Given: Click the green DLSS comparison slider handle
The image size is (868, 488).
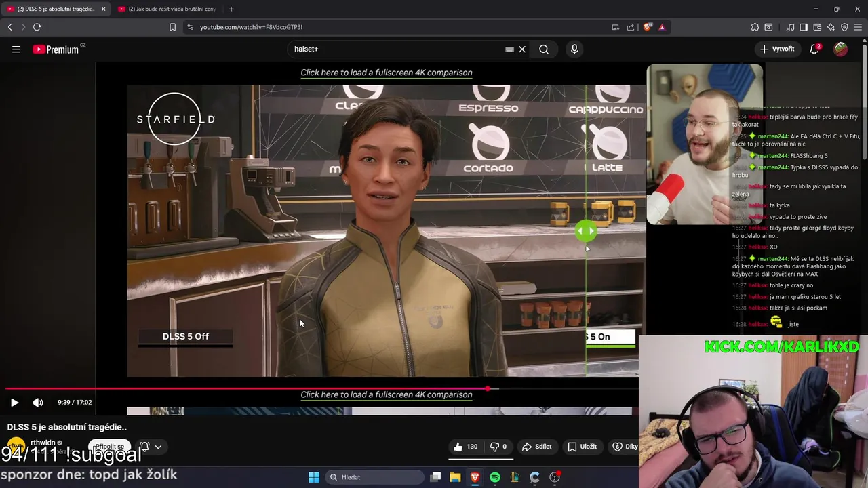Looking at the screenshot, I should coord(586,231).
